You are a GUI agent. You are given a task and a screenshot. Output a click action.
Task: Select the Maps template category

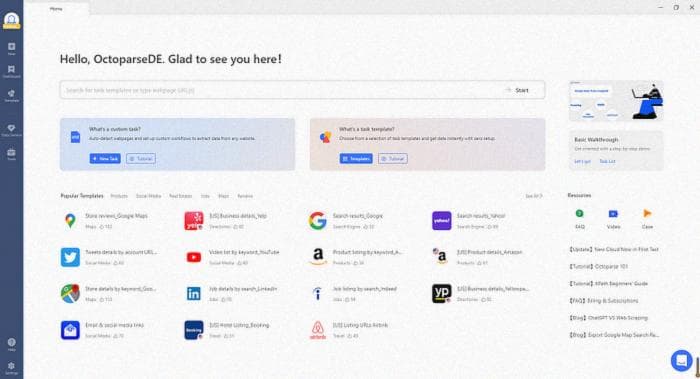point(223,196)
